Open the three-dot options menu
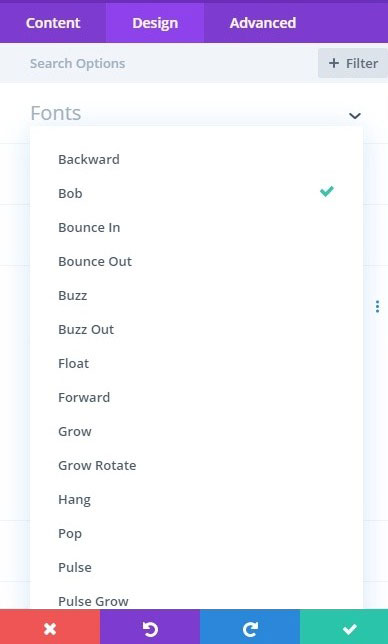This screenshot has height=644, width=388. point(377,306)
